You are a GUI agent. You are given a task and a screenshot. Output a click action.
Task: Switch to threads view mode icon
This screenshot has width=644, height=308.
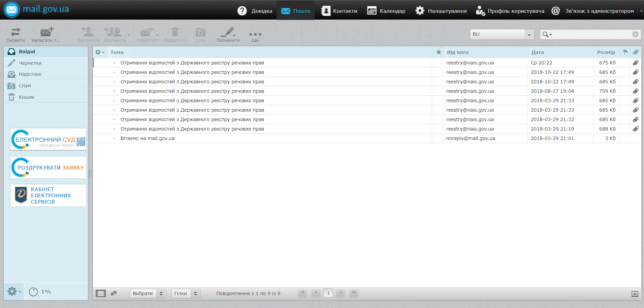tap(114, 293)
